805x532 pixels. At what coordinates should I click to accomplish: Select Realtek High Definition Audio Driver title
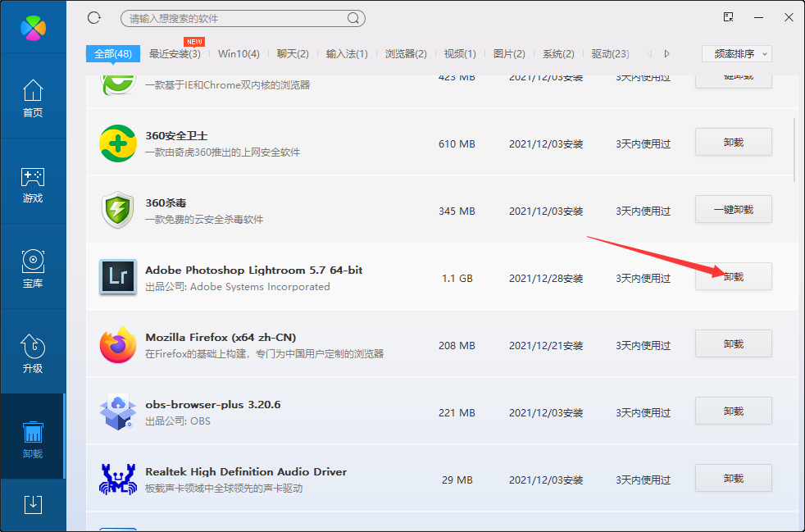pyautogui.click(x=246, y=472)
